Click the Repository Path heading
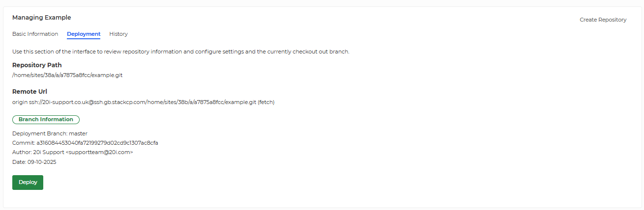The image size is (644, 210). (x=37, y=65)
